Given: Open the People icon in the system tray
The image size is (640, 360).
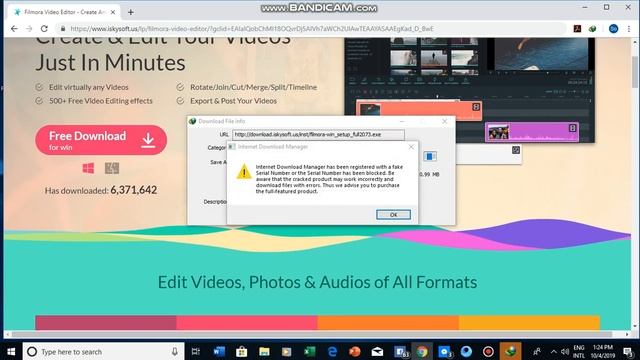Looking at the screenshot, I should click(537, 351).
